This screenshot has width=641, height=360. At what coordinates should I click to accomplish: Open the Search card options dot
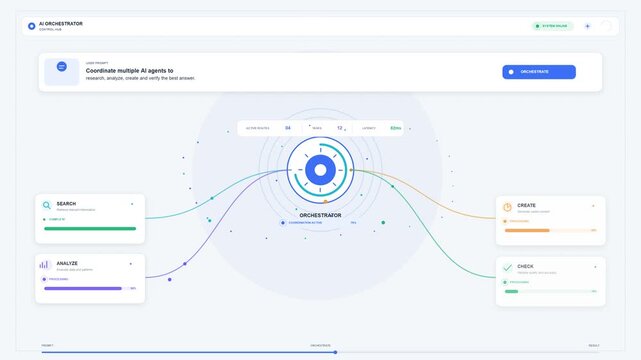click(x=132, y=204)
